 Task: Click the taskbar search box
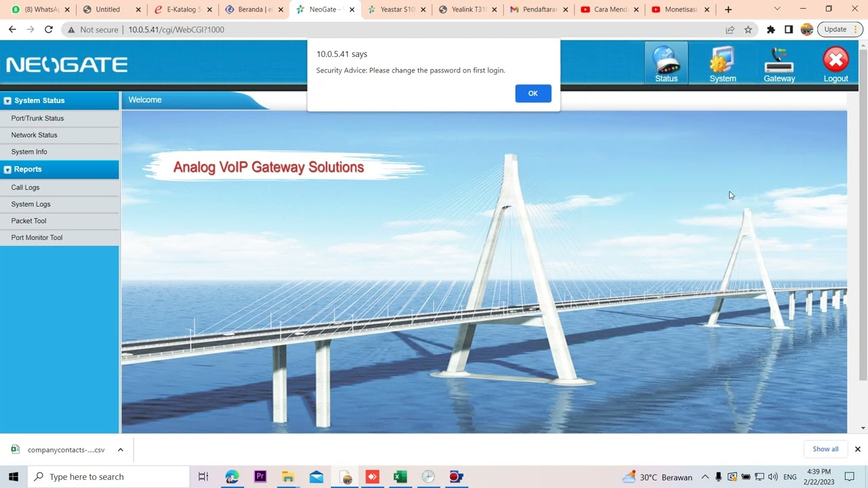point(108,476)
